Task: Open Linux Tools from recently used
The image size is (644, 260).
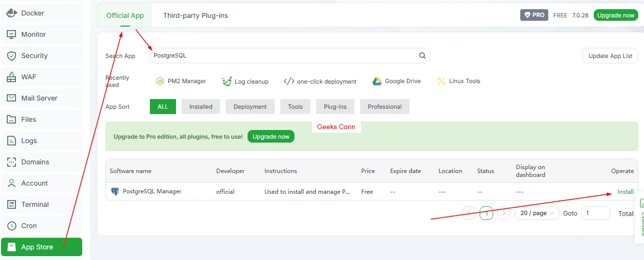Action: pyautogui.click(x=458, y=81)
